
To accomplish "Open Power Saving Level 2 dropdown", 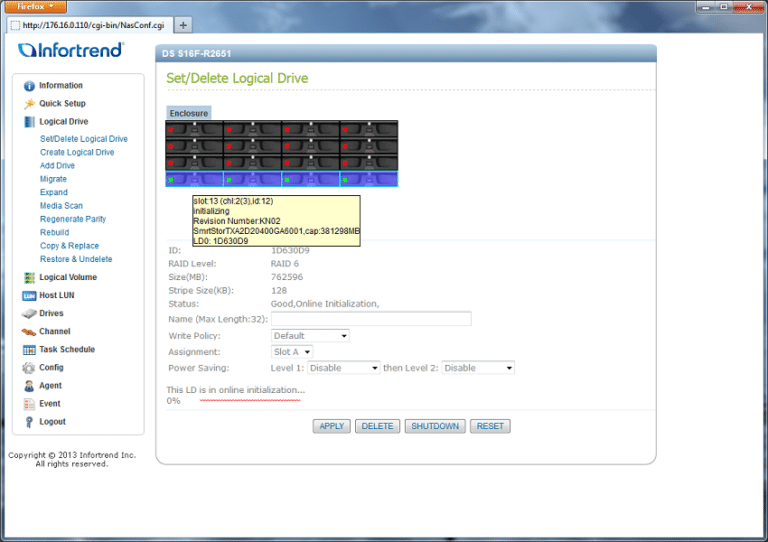I will (x=478, y=368).
